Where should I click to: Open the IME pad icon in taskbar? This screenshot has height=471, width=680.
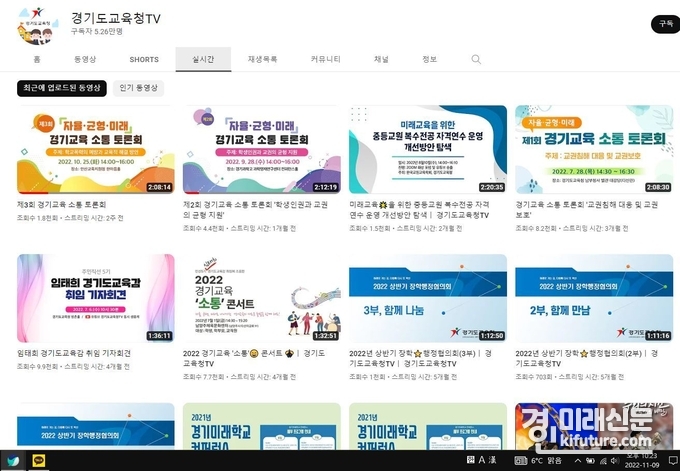pyautogui.click(x=471, y=460)
